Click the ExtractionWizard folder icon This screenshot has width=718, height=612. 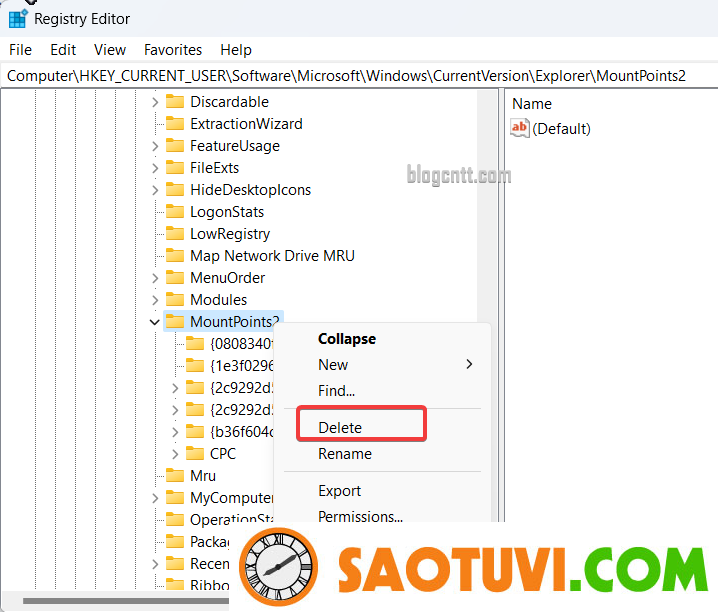tap(174, 123)
